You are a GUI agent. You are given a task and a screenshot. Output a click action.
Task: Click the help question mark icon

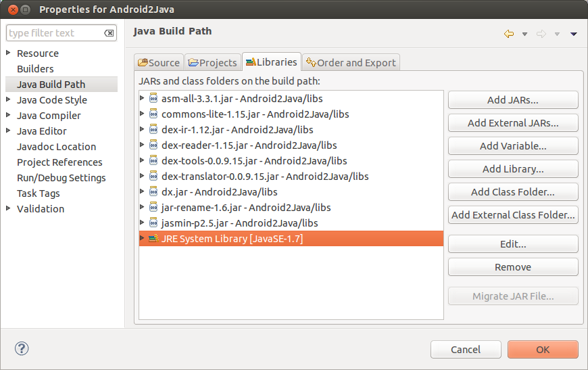[22, 348]
